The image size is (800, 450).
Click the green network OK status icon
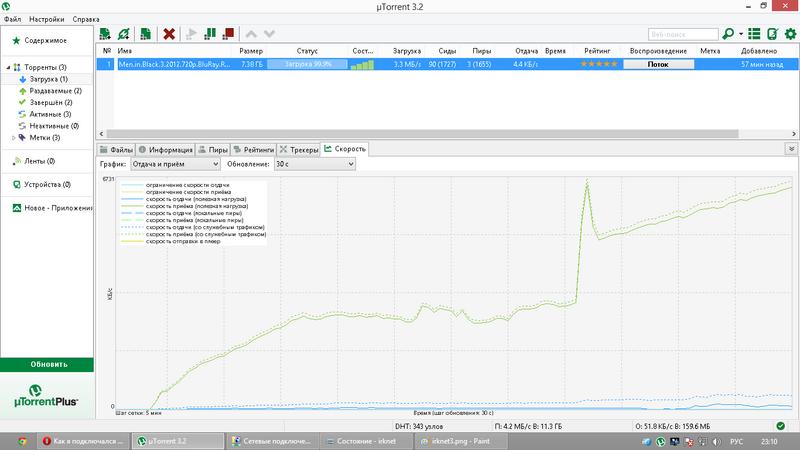781,426
